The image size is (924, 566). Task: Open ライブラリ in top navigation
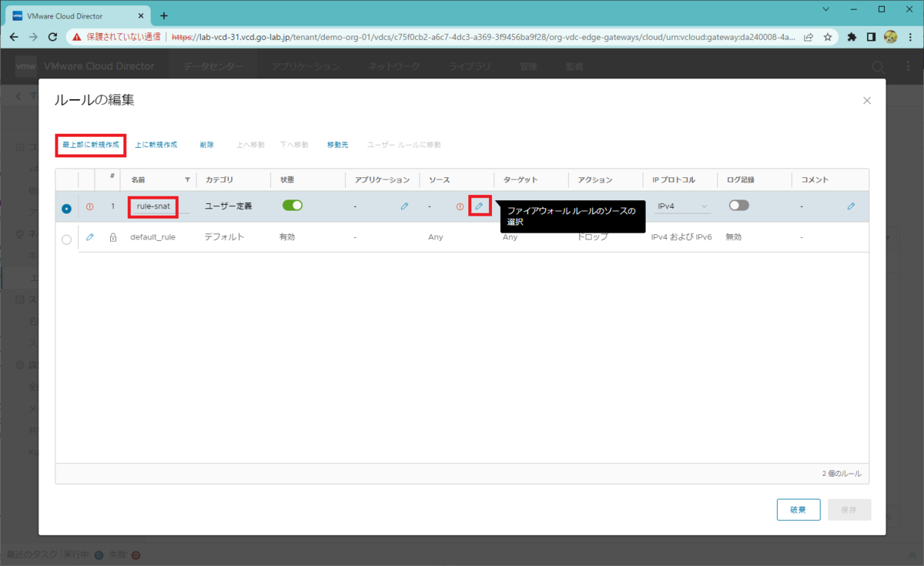(470, 66)
